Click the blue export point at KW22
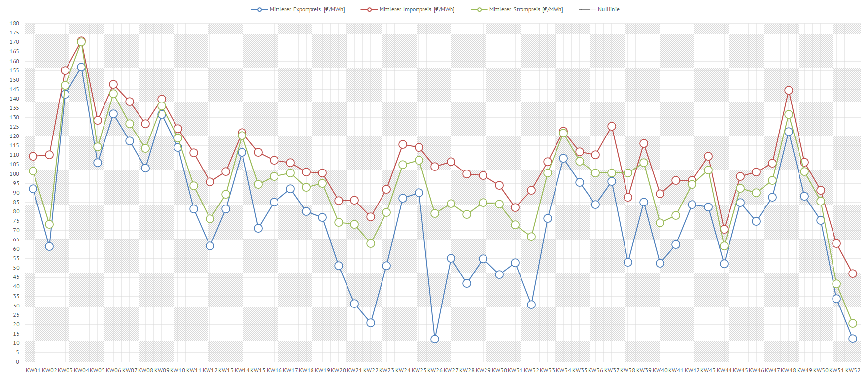This screenshot has width=868, height=375. pyautogui.click(x=371, y=323)
